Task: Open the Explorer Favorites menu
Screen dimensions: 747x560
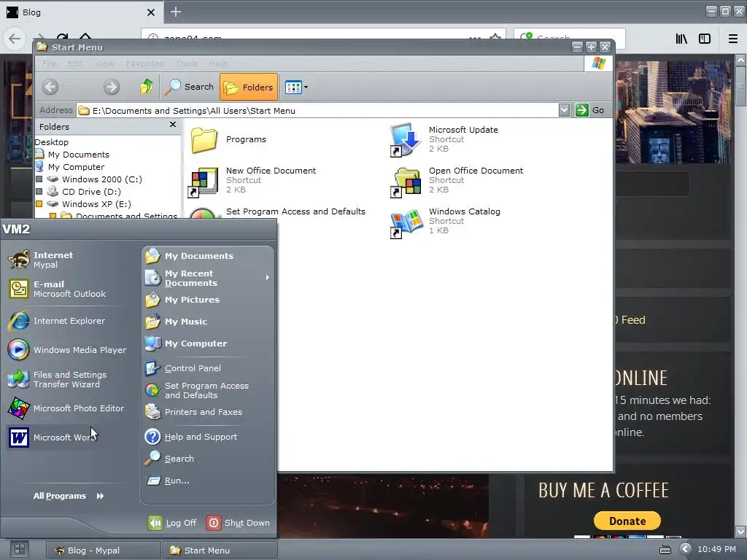Action: 145,63
